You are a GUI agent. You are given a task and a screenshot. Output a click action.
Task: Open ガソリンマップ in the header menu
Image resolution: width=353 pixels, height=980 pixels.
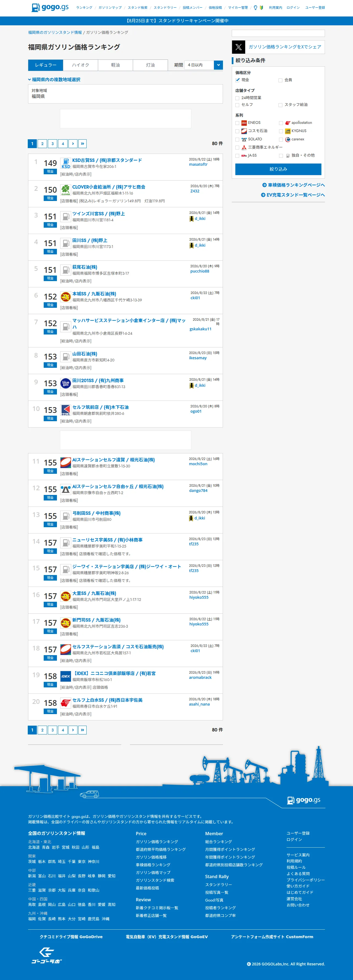(x=110, y=8)
